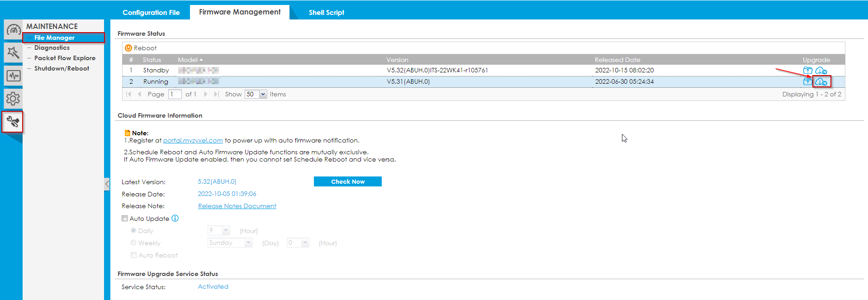Collapse the left navigation panel arrow
This screenshot has height=300, width=868.
[x=107, y=184]
